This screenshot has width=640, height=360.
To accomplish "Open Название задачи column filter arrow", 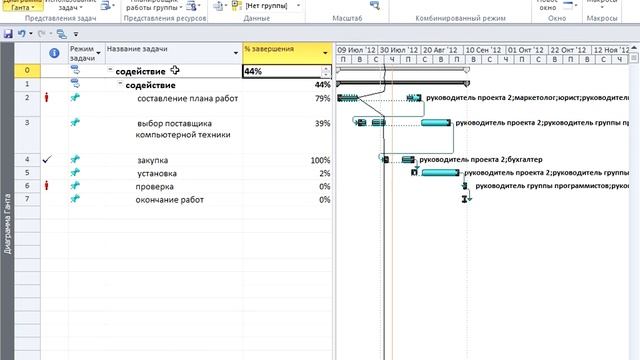I will point(236,53).
